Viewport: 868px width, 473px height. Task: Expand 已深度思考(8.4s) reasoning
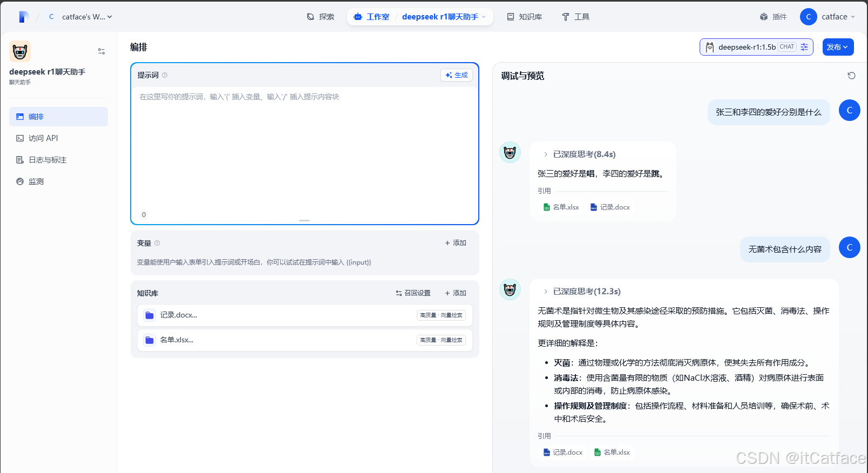click(x=579, y=154)
